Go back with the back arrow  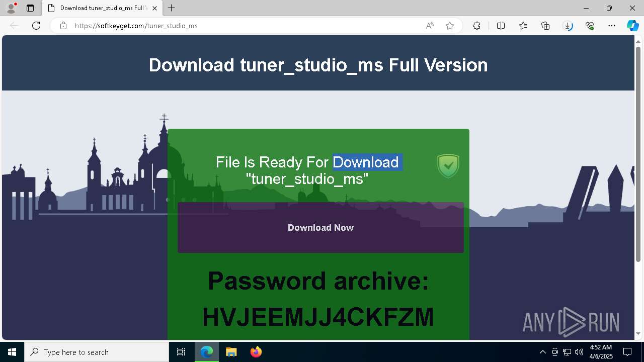pyautogui.click(x=14, y=26)
